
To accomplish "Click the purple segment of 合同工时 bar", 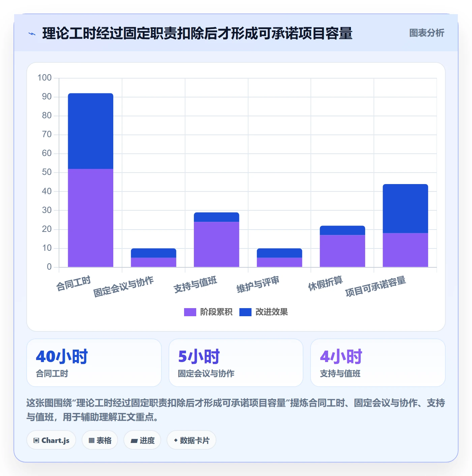I will coord(91,218).
